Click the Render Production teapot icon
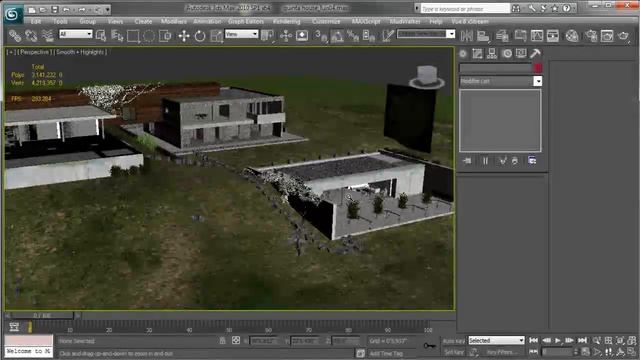This screenshot has height=360, width=640. [623, 36]
